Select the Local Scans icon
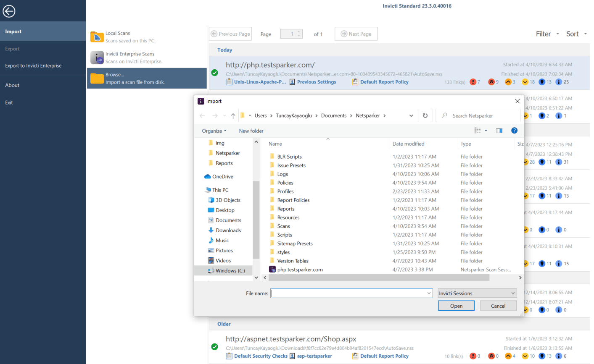This screenshot has height=364, width=594. (97, 37)
